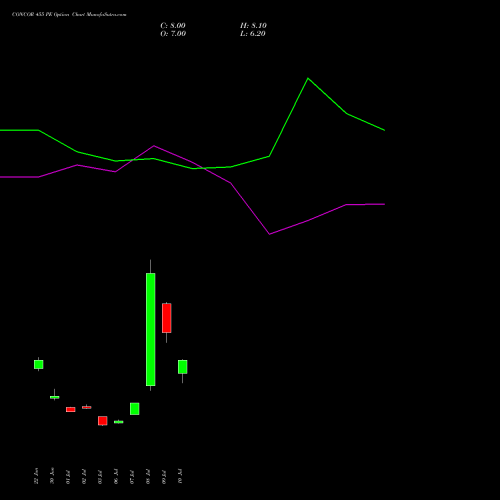Click the purple indicator line's lowest trough
The image size is (500, 500).
pyautogui.click(x=269, y=234)
